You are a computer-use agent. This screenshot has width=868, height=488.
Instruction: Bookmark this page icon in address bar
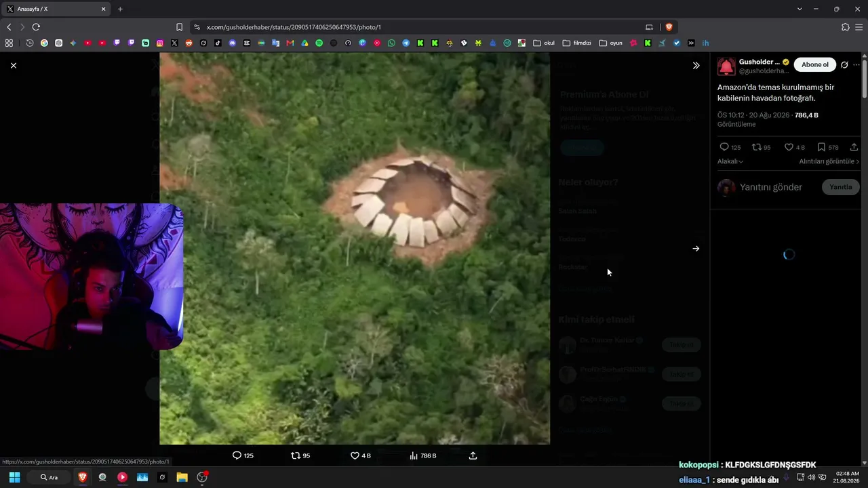coord(179,27)
